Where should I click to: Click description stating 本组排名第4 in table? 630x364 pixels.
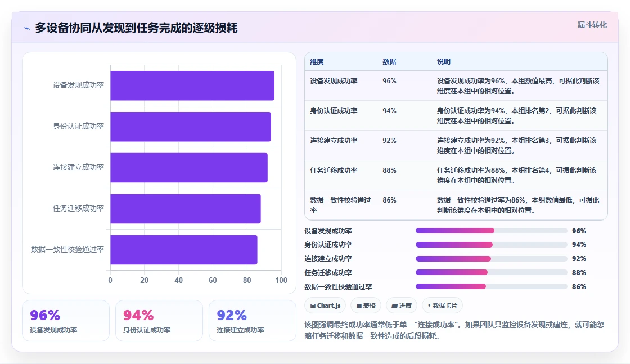click(x=517, y=175)
